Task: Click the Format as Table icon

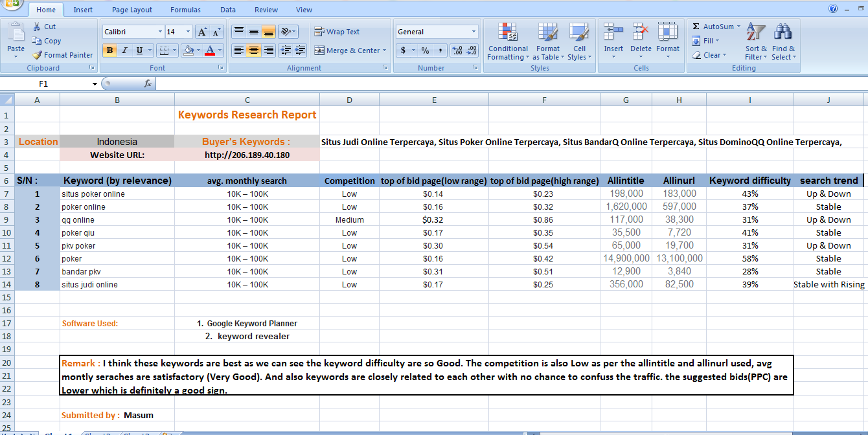Action: (x=547, y=32)
